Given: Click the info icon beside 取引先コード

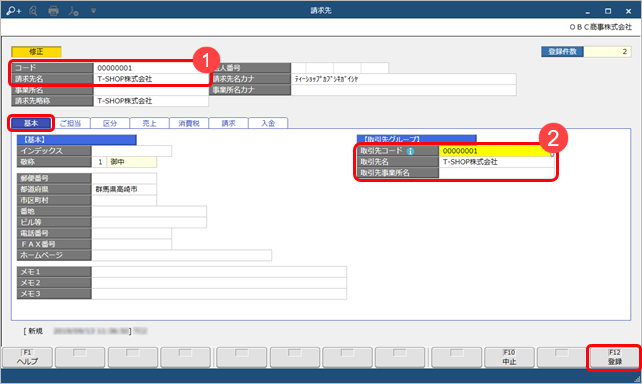Looking at the screenshot, I should [x=410, y=151].
